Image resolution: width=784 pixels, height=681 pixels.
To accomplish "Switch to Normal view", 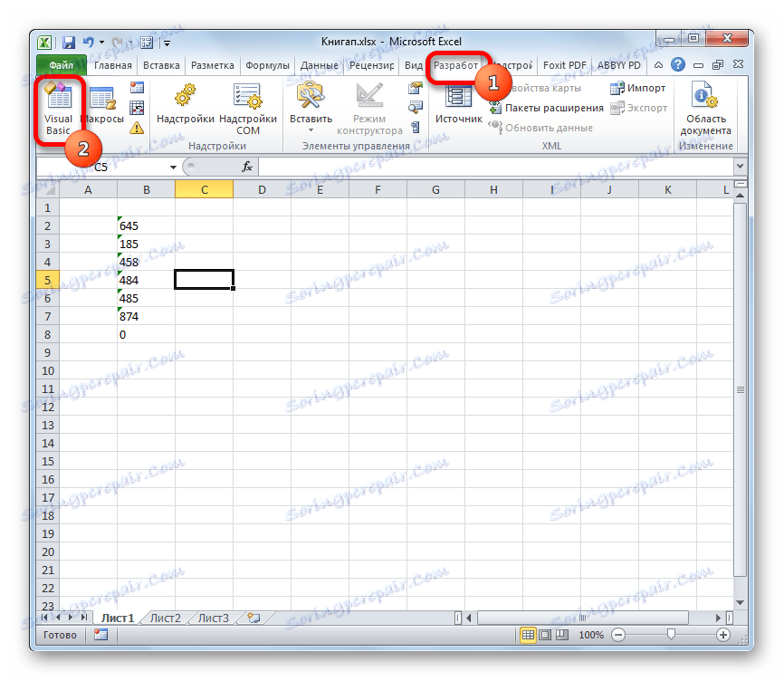I will (528, 635).
